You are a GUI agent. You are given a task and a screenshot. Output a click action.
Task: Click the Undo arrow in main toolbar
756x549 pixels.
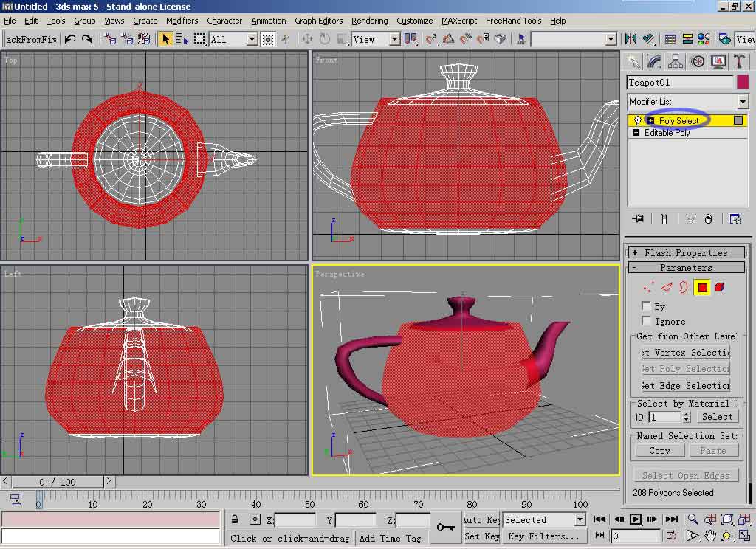tap(70, 39)
